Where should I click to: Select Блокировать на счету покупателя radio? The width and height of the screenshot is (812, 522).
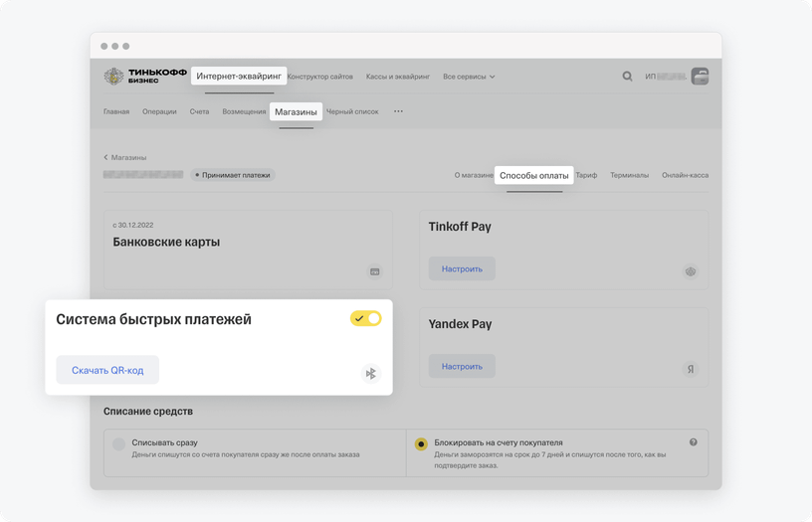coord(421,443)
